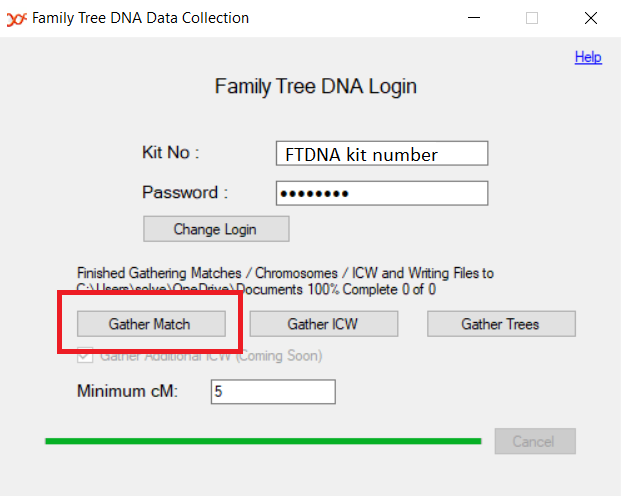The width and height of the screenshot is (621, 496).
Task: Close the Data Collection window
Action: pyautogui.click(x=591, y=18)
